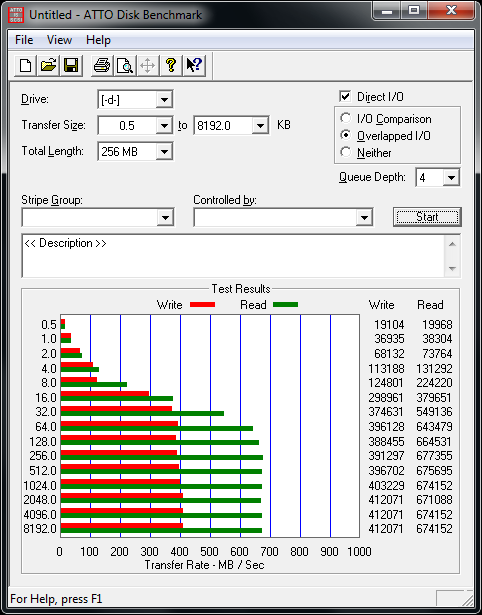
Task: Select the I/O Comparison radio button
Action: [x=346, y=118]
